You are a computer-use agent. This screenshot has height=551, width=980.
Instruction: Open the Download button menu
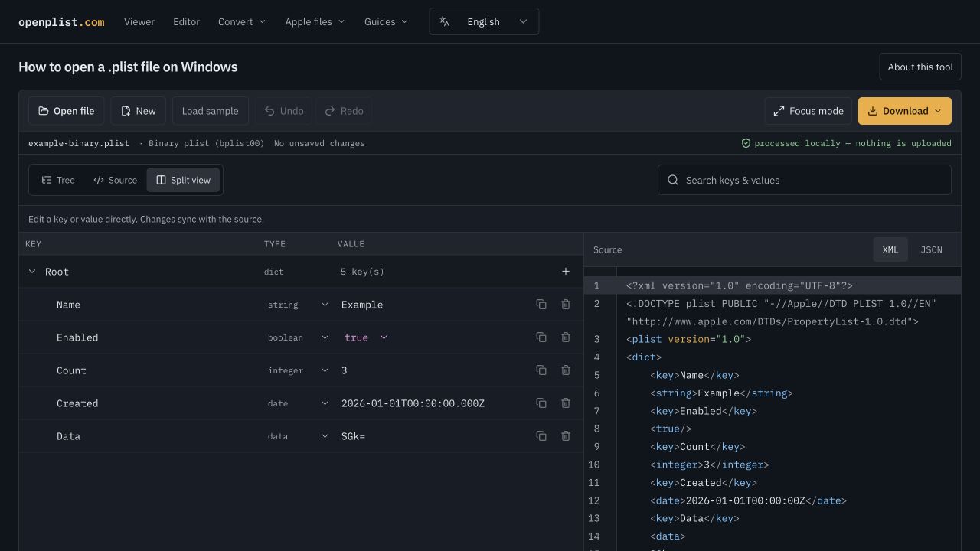point(905,111)
